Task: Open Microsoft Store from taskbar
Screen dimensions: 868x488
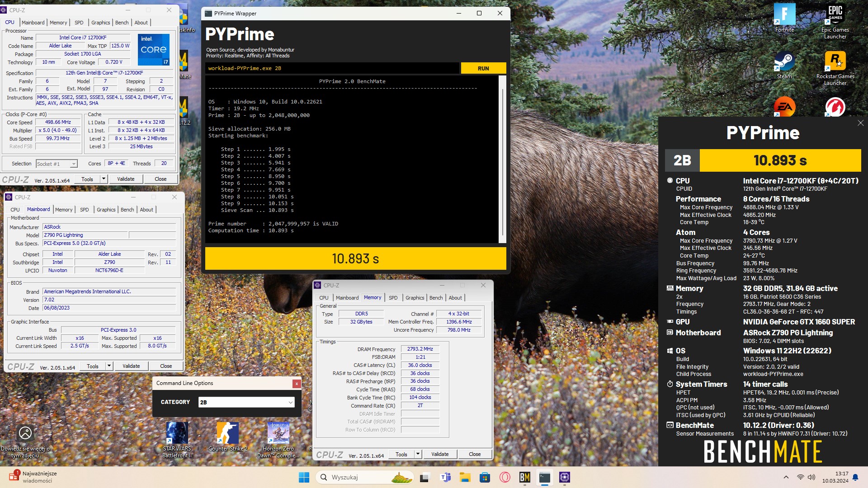Action: pyautogui.click(x=485, y=477)
